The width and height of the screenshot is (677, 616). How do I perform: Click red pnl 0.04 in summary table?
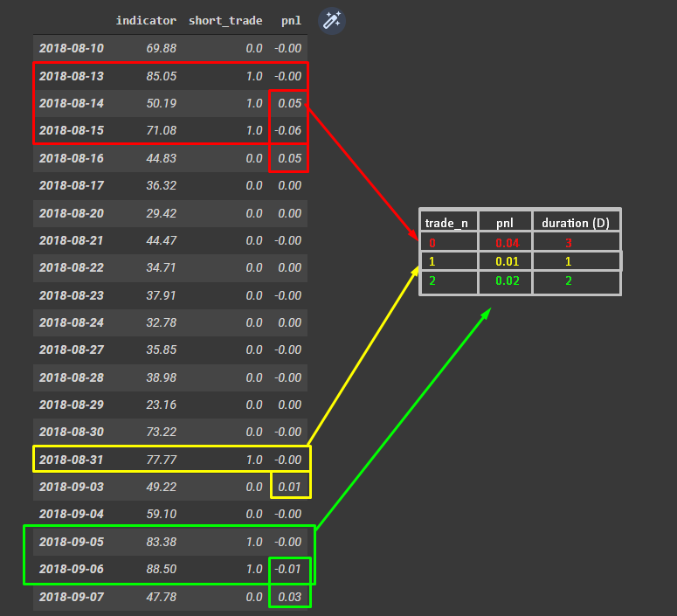[508, 243]
